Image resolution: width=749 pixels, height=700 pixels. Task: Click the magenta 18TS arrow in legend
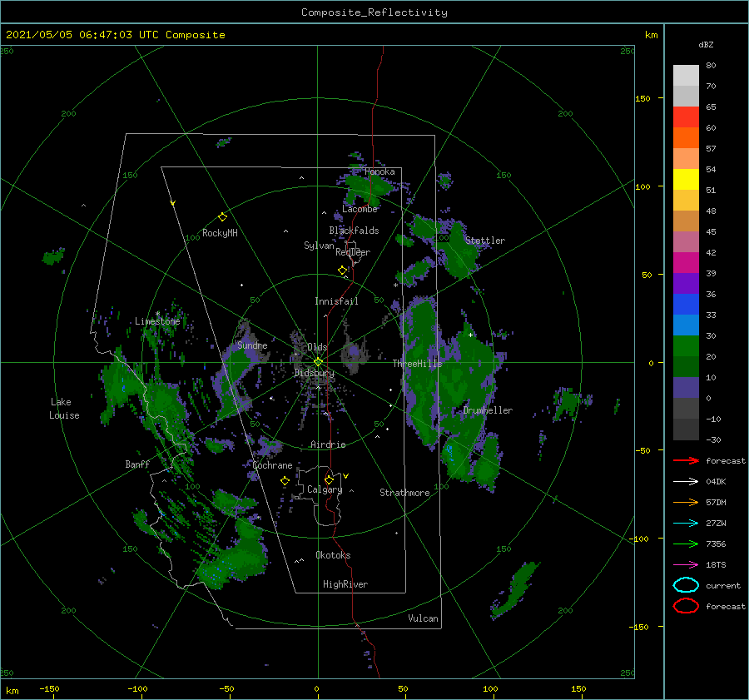pos(686,565)
